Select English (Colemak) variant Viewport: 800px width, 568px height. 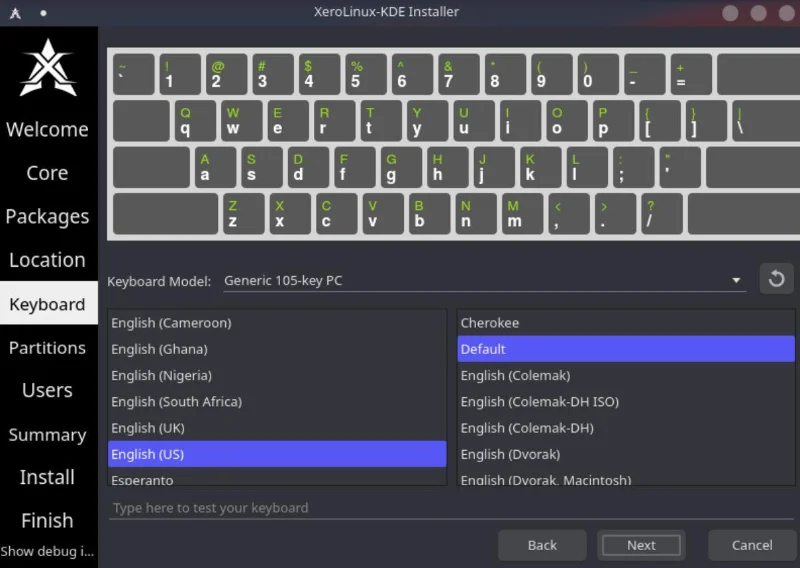[626, 375]
